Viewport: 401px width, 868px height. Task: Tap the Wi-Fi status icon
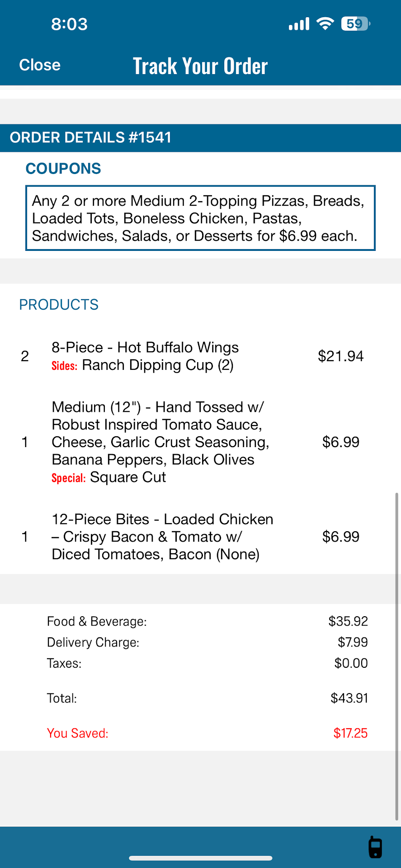coord(325,24)
